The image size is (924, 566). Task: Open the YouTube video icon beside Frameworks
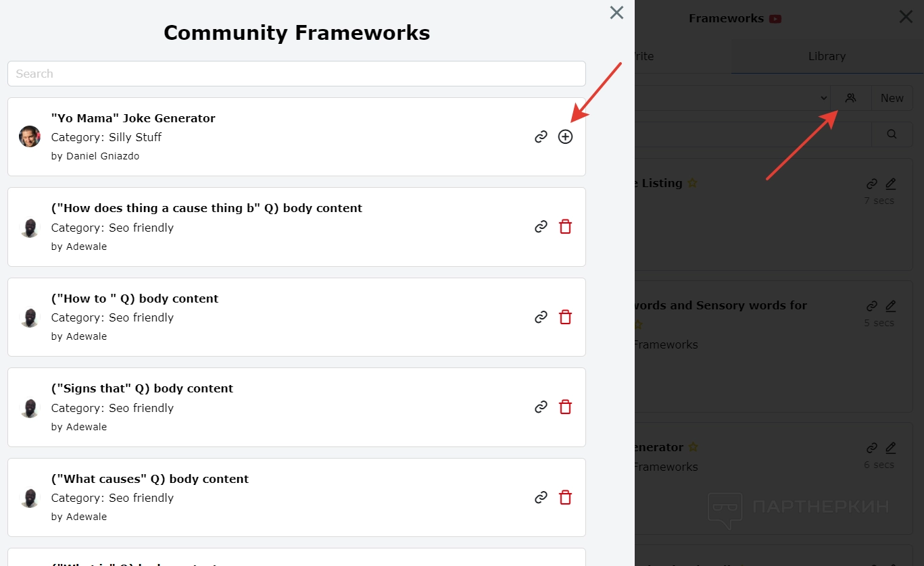(775, 19)
